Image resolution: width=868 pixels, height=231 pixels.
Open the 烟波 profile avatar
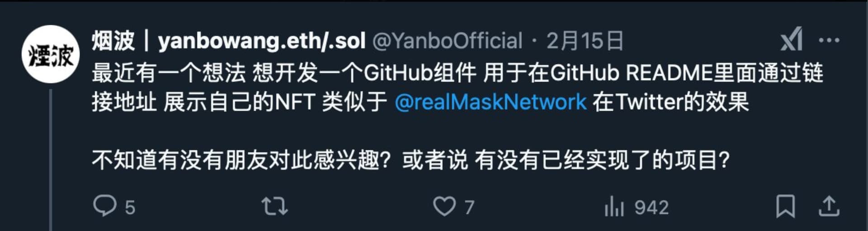click(51, 54)
